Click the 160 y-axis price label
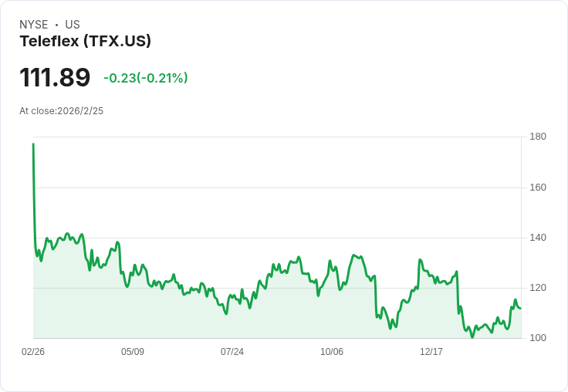 point(538,188)
